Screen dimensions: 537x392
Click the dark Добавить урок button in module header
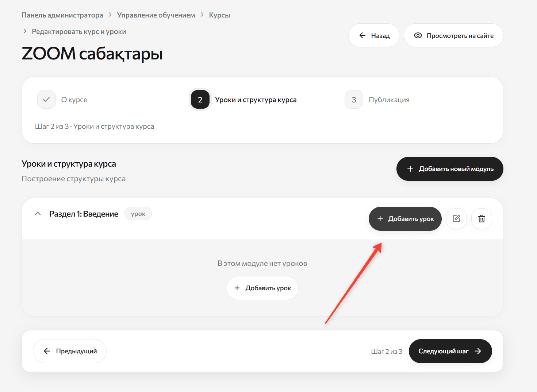point(405,219)
